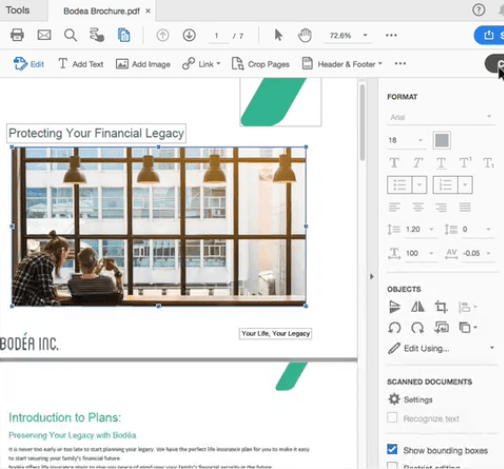Open scanned documents Settings

(410, 399)
